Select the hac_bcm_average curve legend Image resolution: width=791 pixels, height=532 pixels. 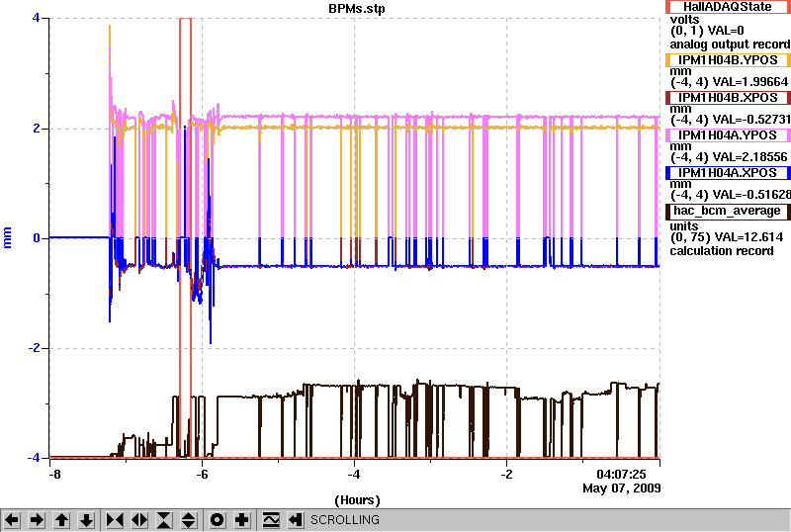pos(728,211)
